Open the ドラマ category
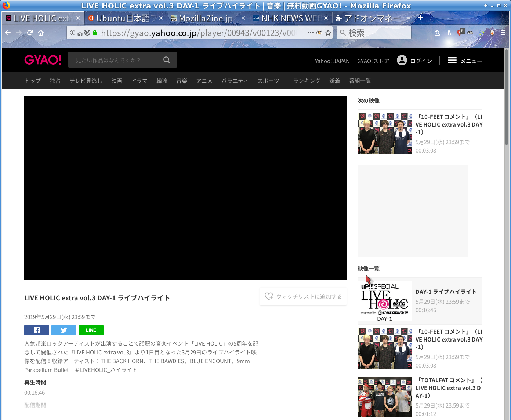 click(x=139, y=81)
